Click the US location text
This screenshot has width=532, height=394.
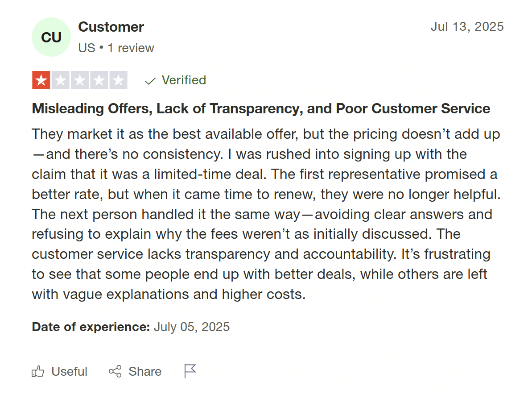click(86, 48)
